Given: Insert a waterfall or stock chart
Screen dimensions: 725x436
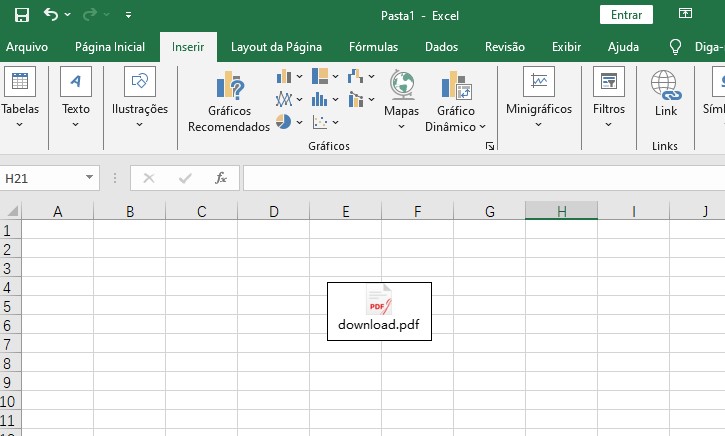Looking at the screenshot, I should [x=356, y=76].
